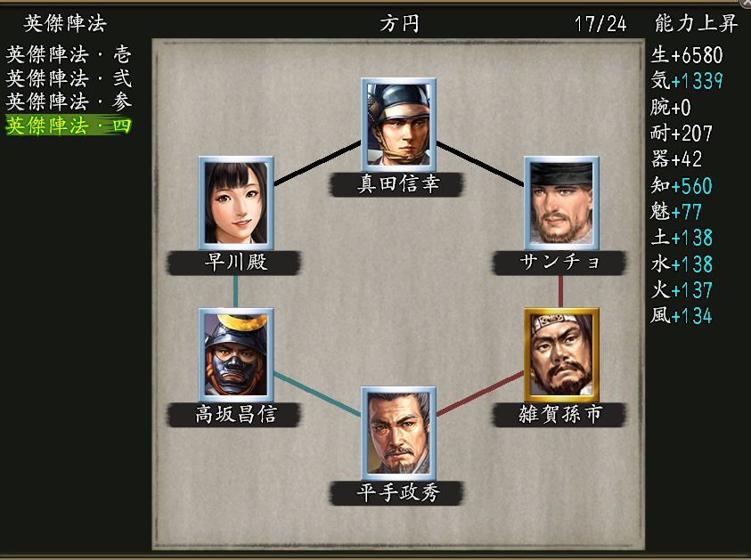Click the 方円 formation title
Image resolution: width=751 pixels, height=560 pixels.
399,23
